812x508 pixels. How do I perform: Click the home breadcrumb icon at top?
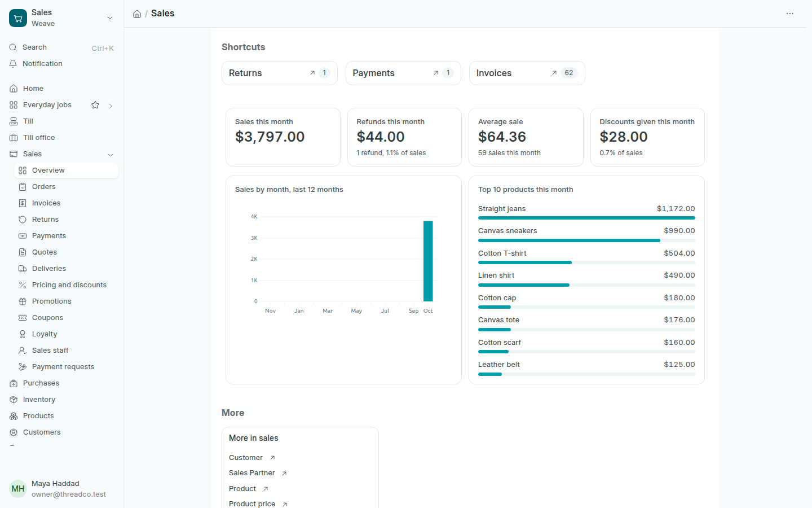point(137,14)
